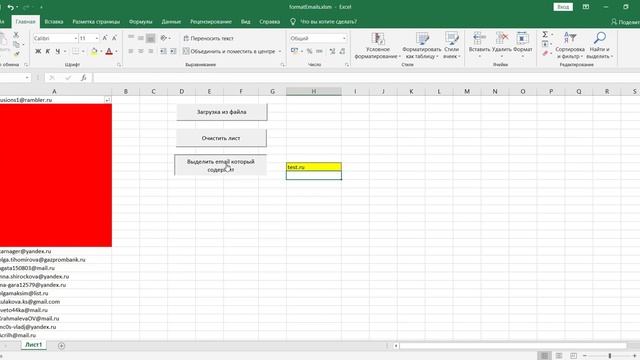This screenshot has width=640, height=360.
Task: Click the Очистить лист button
Action: pyautogui.click(x=221, y=138)
